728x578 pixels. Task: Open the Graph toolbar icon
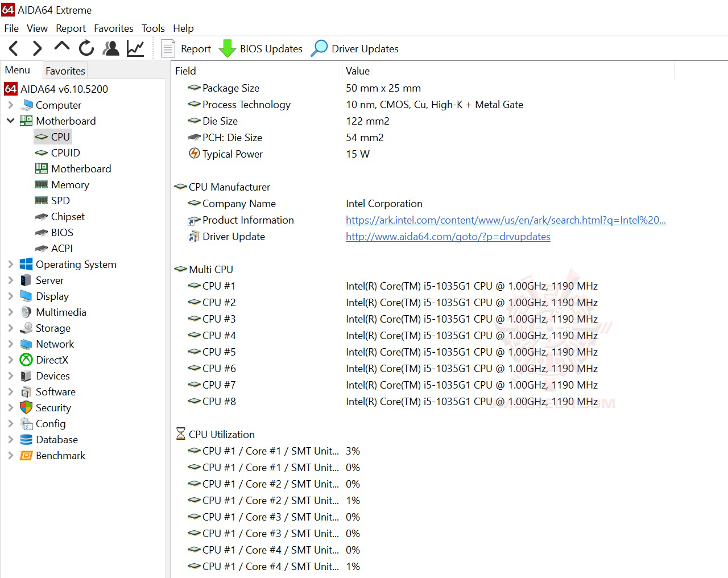point(135,48)
